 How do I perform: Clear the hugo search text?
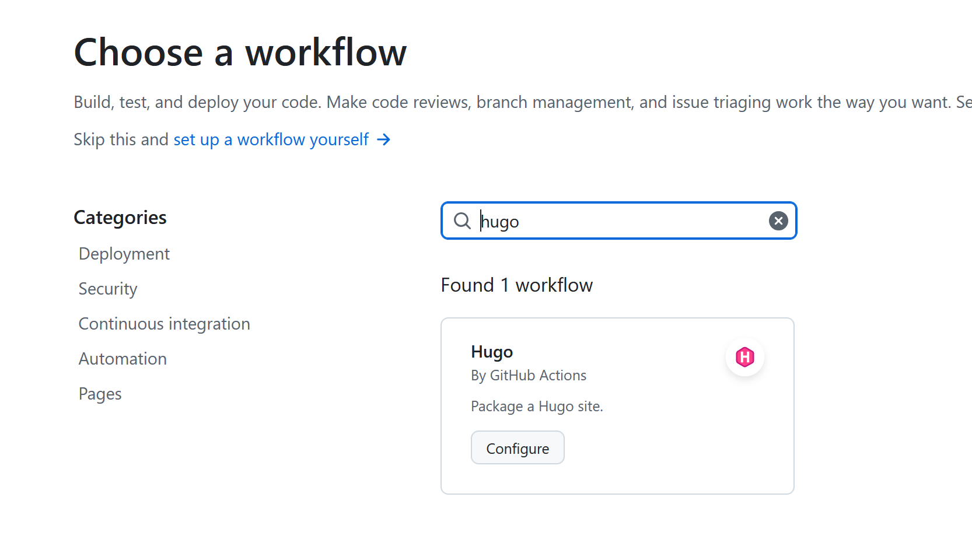(x=778, y=220)
